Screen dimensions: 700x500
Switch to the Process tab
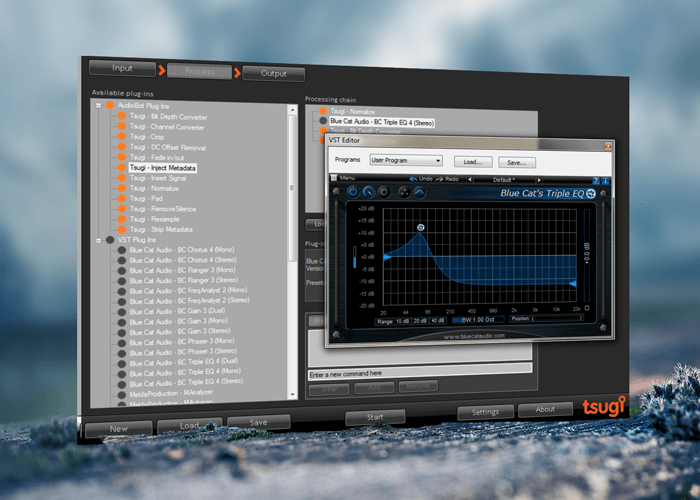[199, 71]
